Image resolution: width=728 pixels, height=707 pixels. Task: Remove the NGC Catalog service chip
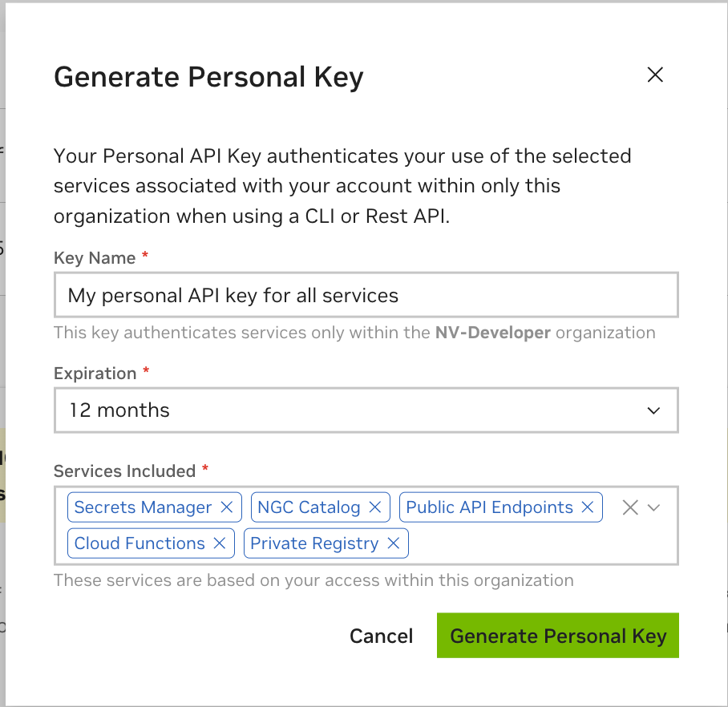[374, 507]
